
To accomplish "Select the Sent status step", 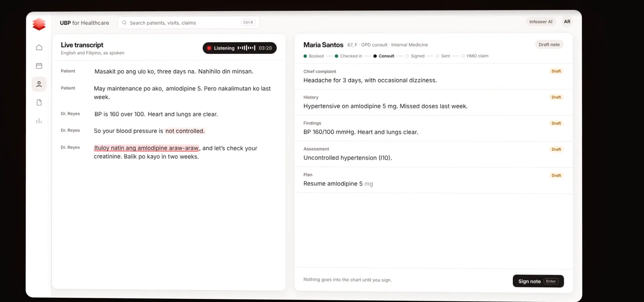I will 443,56.
